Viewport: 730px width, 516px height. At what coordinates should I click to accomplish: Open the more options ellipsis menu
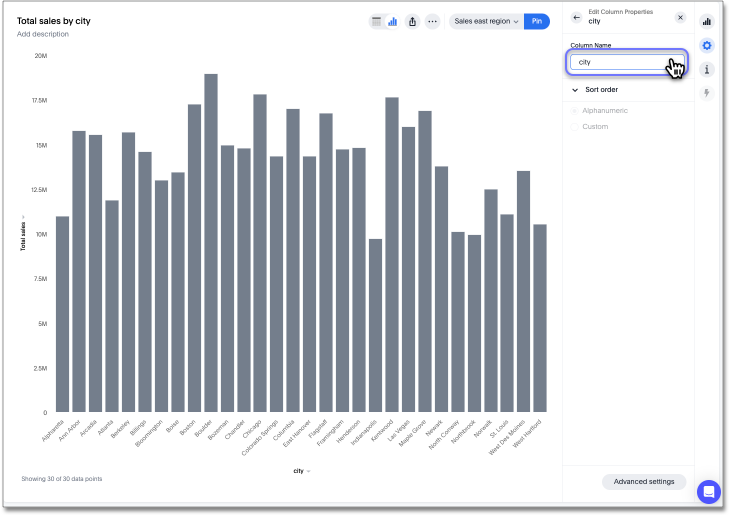[432, 21]
